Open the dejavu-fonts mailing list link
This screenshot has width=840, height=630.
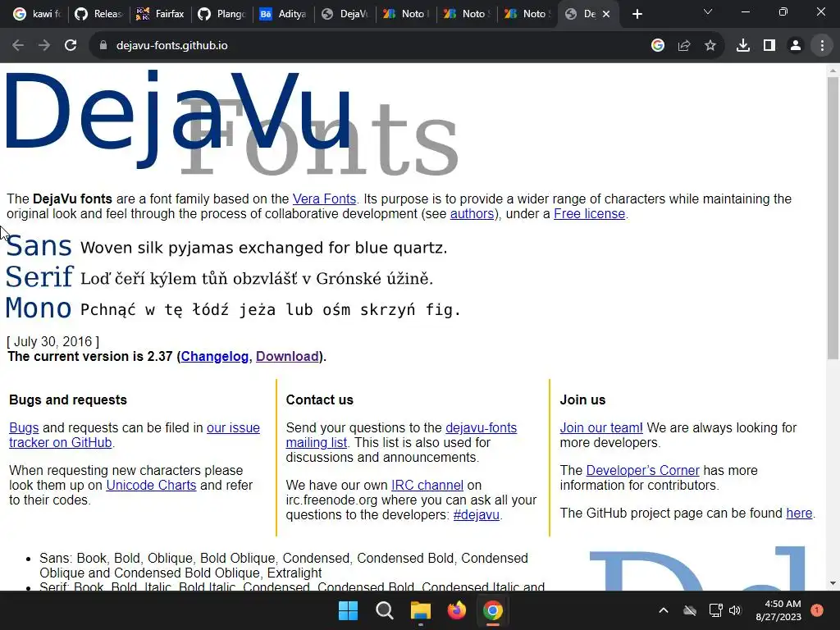click(x=481, y=427)
